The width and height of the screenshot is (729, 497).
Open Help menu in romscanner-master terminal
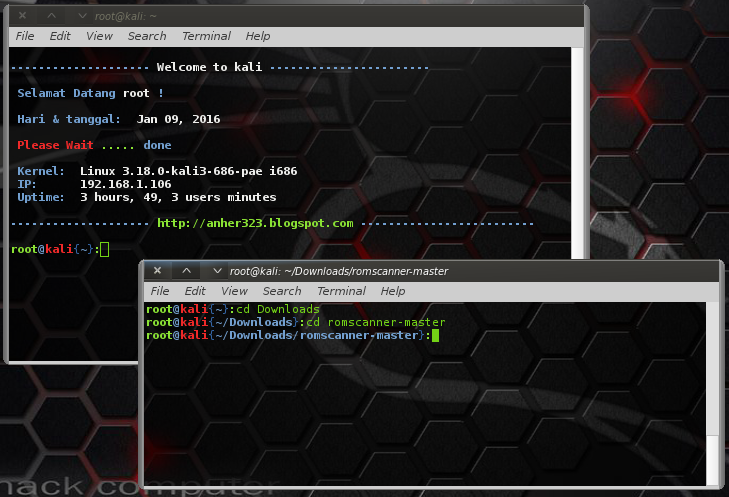tap(393, 291)
